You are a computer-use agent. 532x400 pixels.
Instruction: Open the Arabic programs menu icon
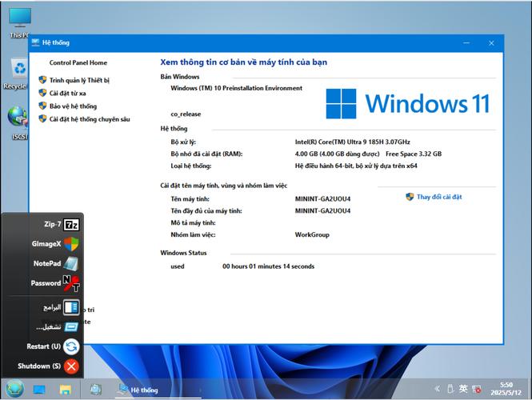tap(71, 307)
